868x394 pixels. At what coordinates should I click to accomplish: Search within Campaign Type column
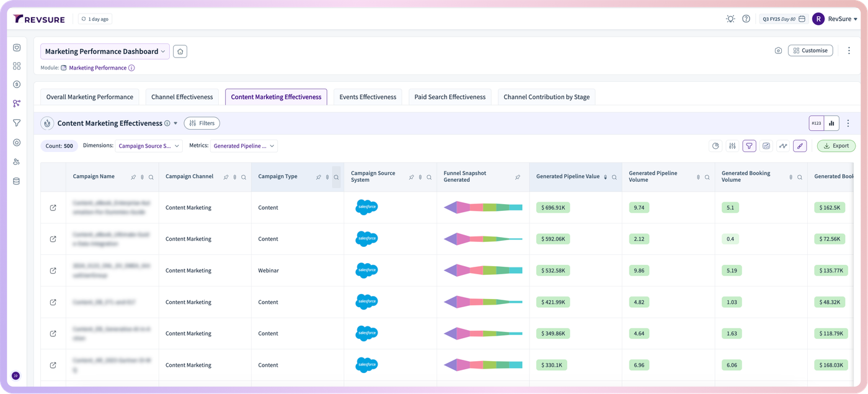click(x=336, y=177)
